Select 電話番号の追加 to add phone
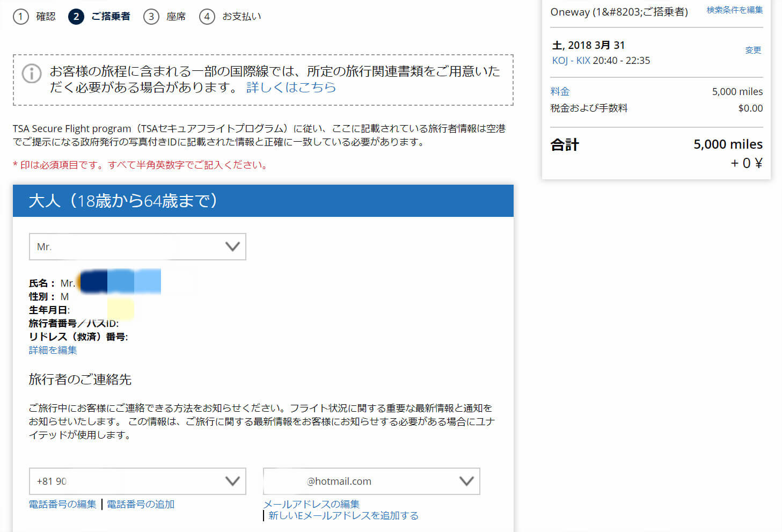782x532 pixels. tap(141, 504)
